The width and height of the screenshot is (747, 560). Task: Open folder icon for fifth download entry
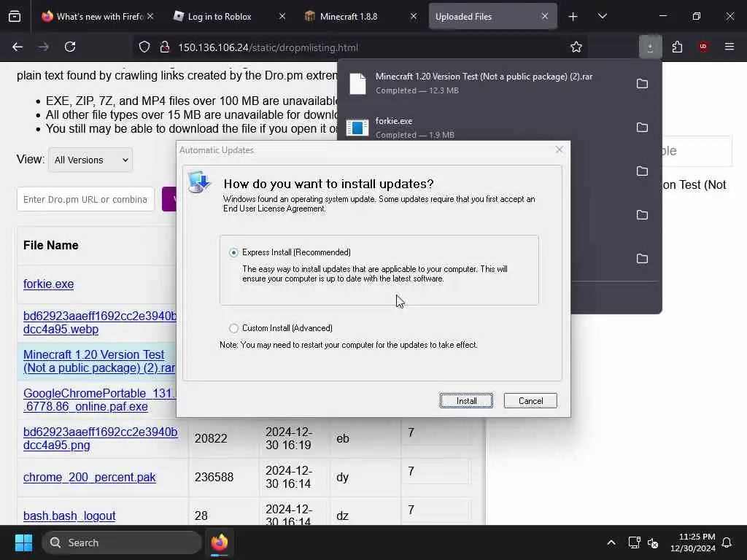pos(642,259)
